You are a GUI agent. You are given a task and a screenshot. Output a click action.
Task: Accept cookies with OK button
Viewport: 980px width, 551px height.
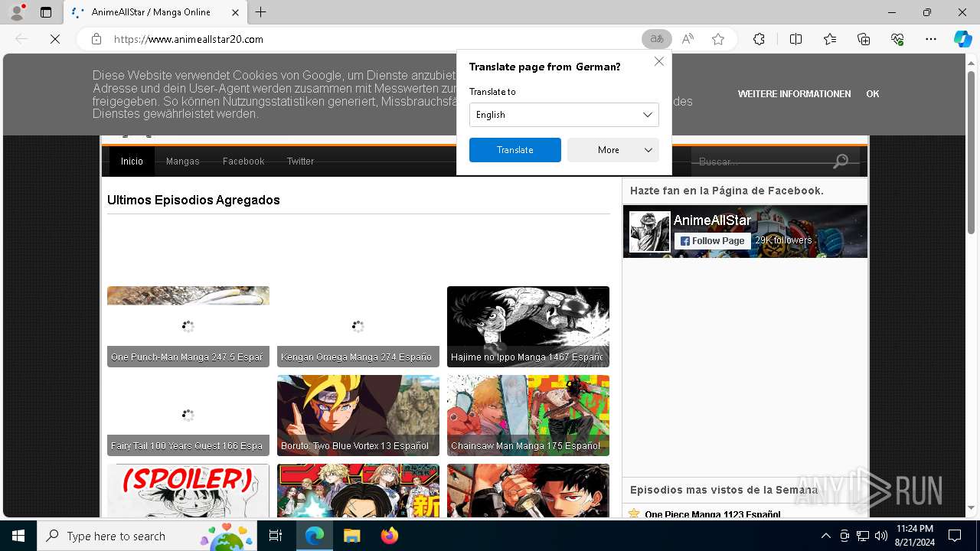(873, 94)
